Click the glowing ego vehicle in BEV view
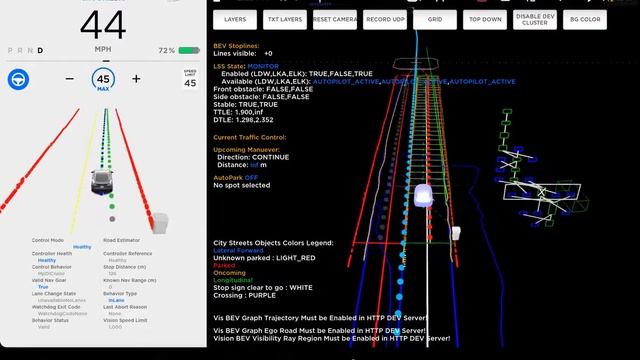640x360 pixels. (x=423, y=196)
